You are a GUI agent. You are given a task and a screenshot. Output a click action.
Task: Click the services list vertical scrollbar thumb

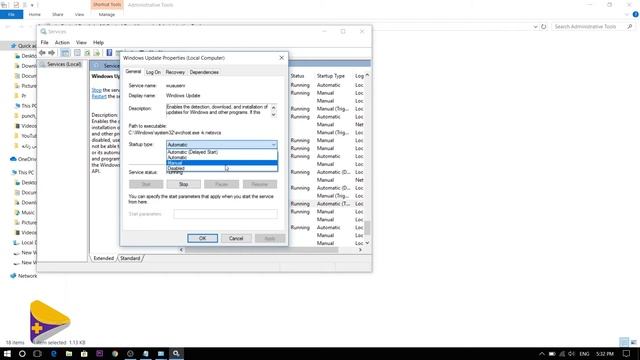(x=367, y=228)
